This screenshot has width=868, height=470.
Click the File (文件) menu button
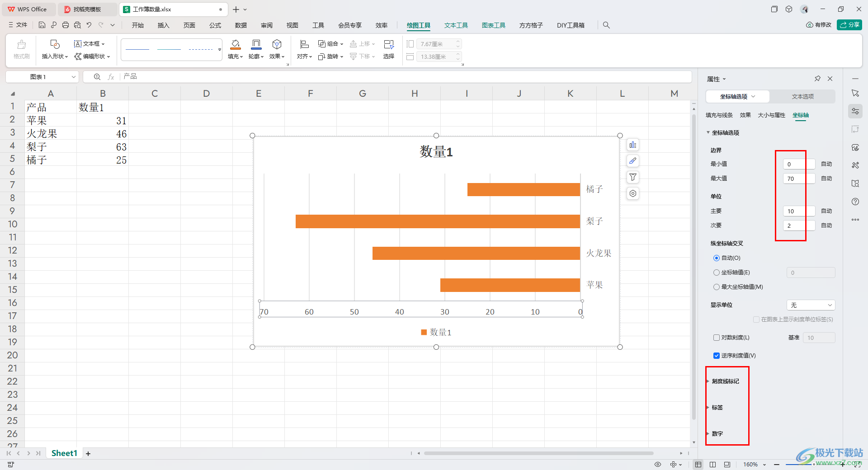(18, 25)
